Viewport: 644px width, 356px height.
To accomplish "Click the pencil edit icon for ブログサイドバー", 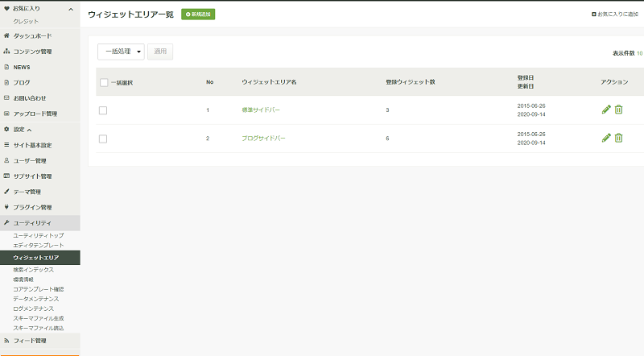I will (606, 138).
